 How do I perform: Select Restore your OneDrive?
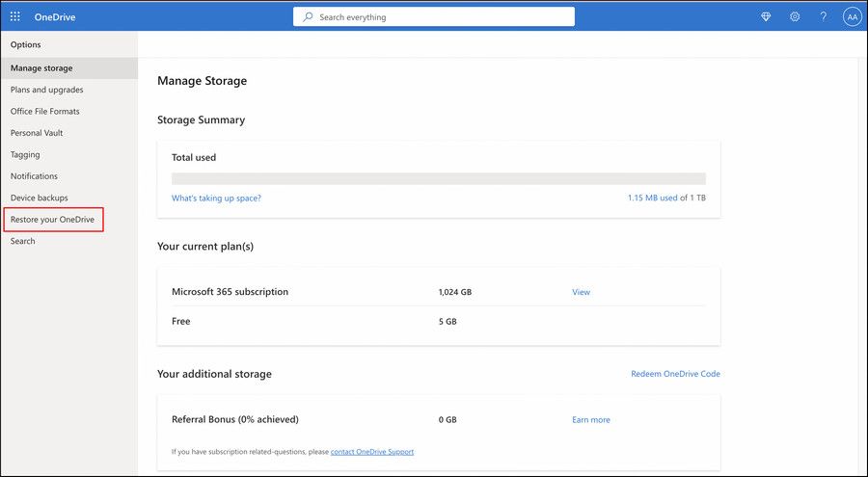(x=52, y=219)
